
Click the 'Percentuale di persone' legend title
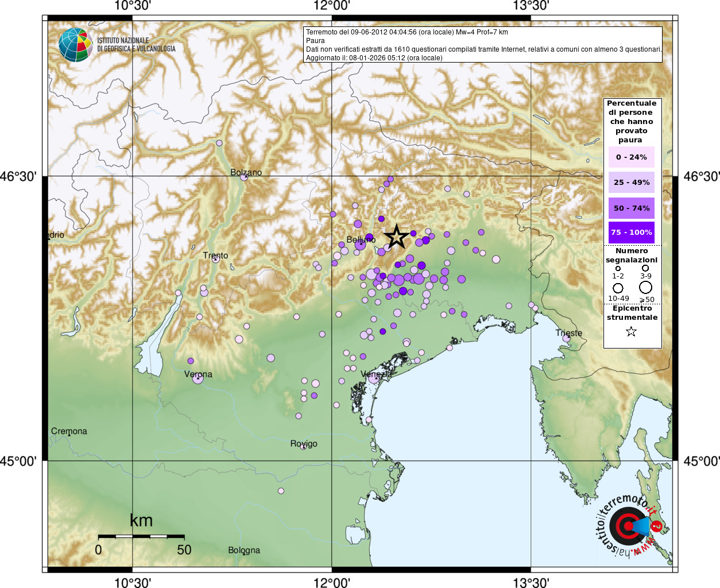point(631,122)
